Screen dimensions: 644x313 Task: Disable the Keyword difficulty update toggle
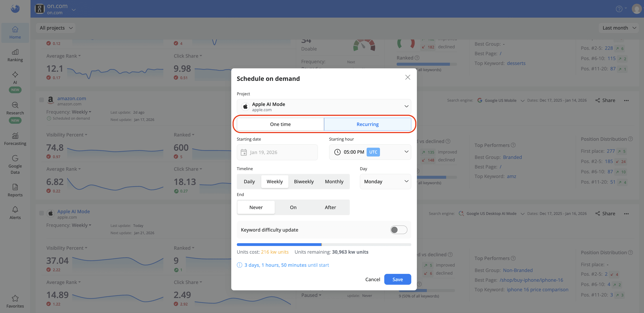(399, 230)
